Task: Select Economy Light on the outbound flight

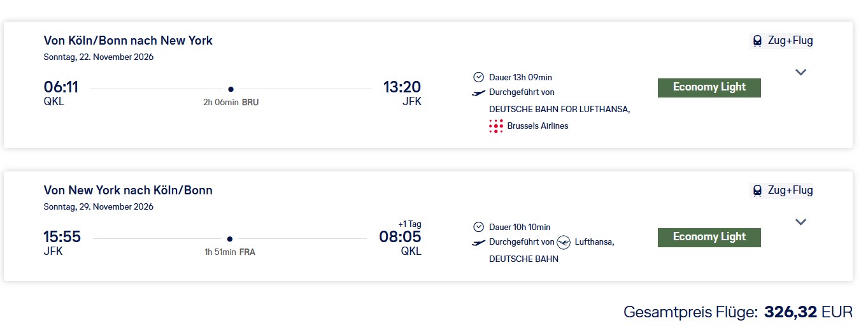Action: point(709,87)
